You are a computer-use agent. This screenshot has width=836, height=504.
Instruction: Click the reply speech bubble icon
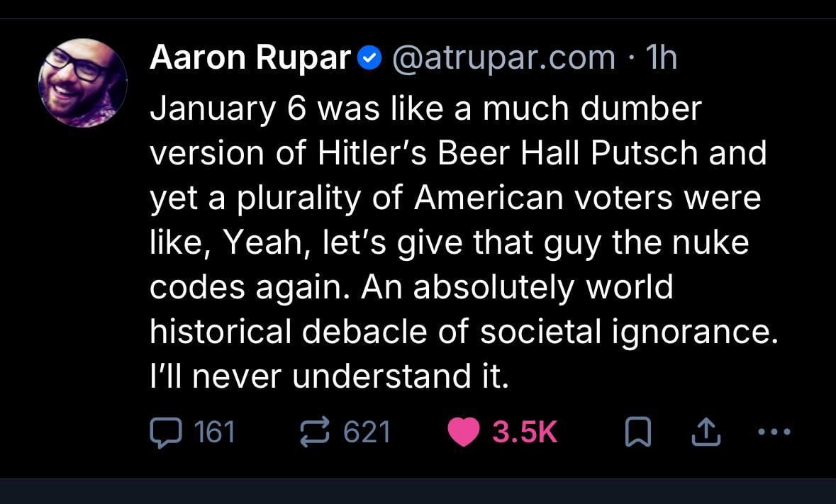167,432
